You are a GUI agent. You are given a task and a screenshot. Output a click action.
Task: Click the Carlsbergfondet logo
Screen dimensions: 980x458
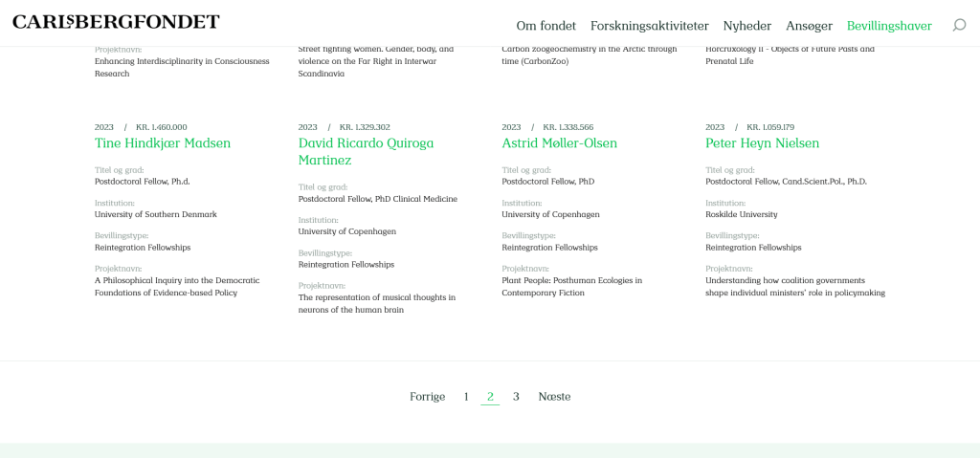116,22
